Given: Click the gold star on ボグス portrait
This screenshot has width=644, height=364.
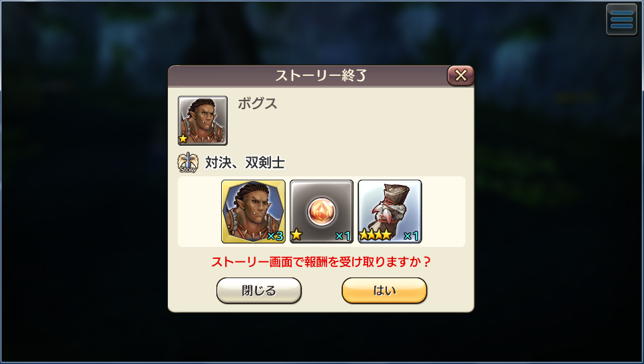Looking at the screenshot, I should pyautogui.click(x=183, y=138).
